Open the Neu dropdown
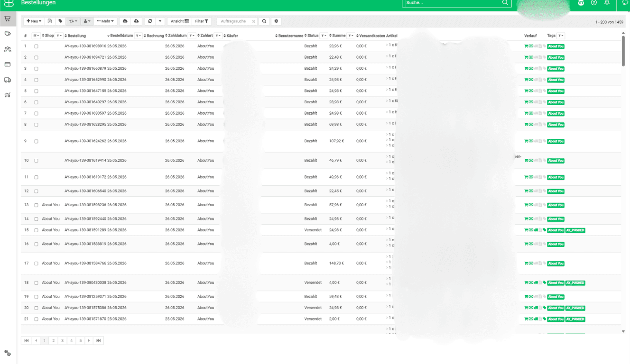The image size is (630, 364). 34,21
